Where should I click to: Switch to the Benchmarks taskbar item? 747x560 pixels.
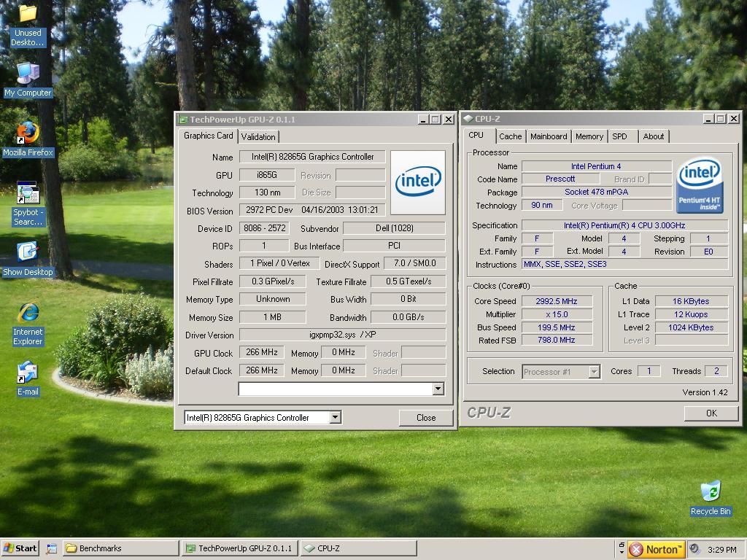click(x=120, y=548)
